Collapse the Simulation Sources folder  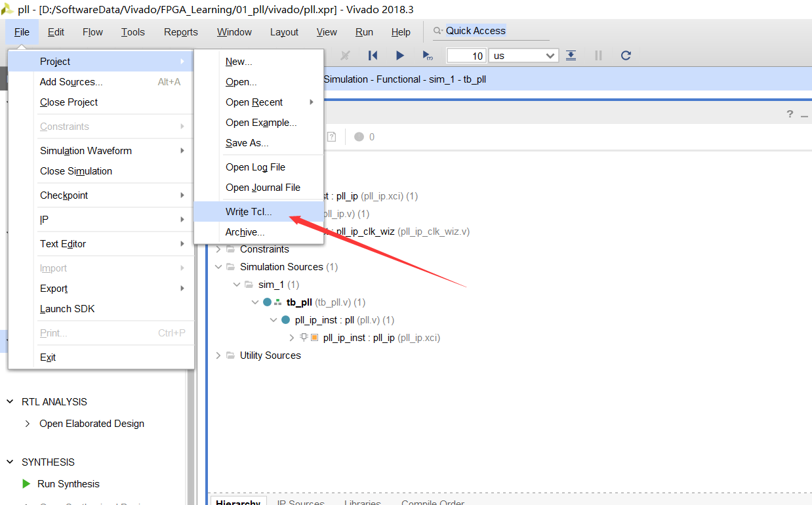coord(218,267)
